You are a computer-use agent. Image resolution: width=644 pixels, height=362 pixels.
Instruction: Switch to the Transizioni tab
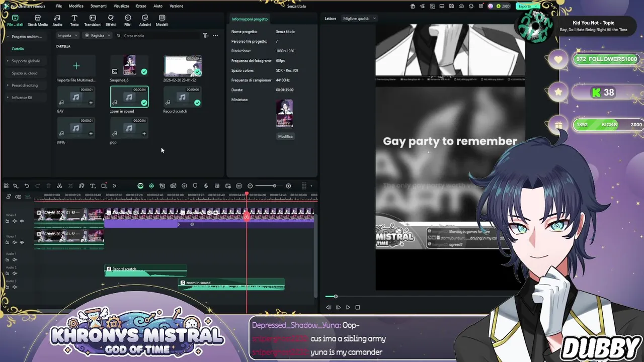[93, 21]
